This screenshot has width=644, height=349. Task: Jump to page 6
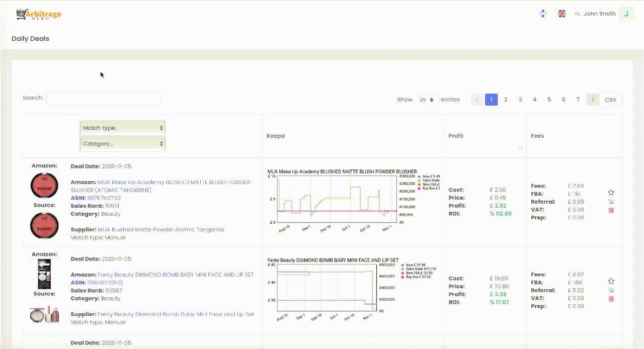click(563, 100)
